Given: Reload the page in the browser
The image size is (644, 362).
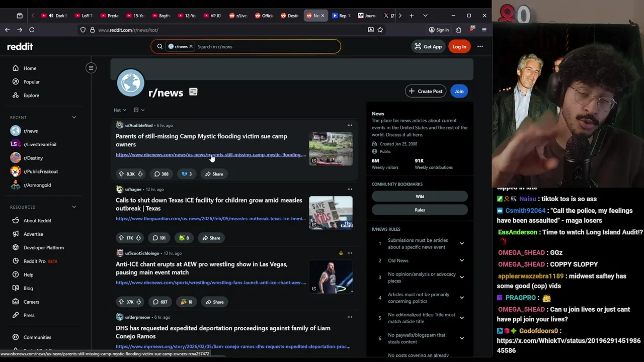Looking at the screenshot, I should coord(32,30).
